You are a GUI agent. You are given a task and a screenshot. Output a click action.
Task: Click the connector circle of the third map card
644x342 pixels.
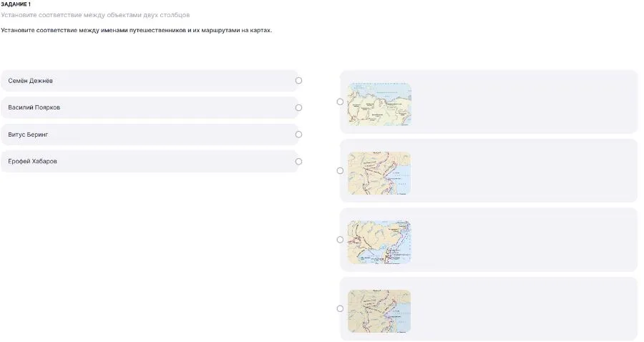[340, 240]
